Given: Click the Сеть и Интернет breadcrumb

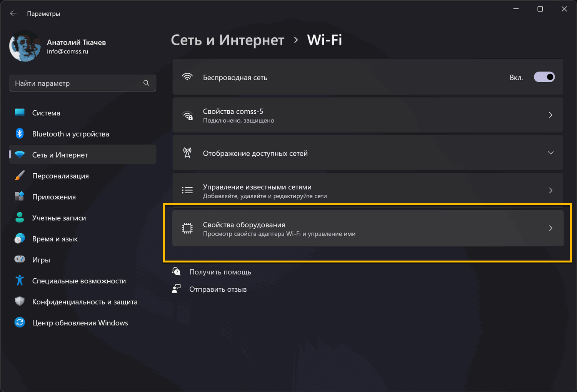Looking at the screenshot, I should click(227, 40).
